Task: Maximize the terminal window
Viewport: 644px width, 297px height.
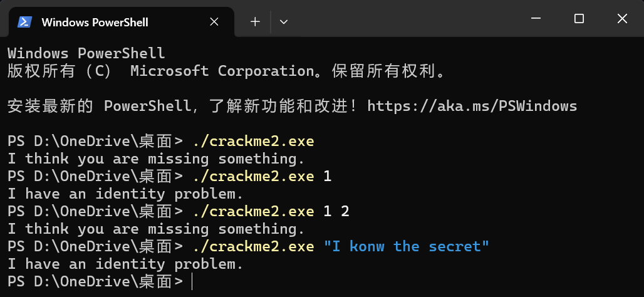Action: click(x=579, y=19)
